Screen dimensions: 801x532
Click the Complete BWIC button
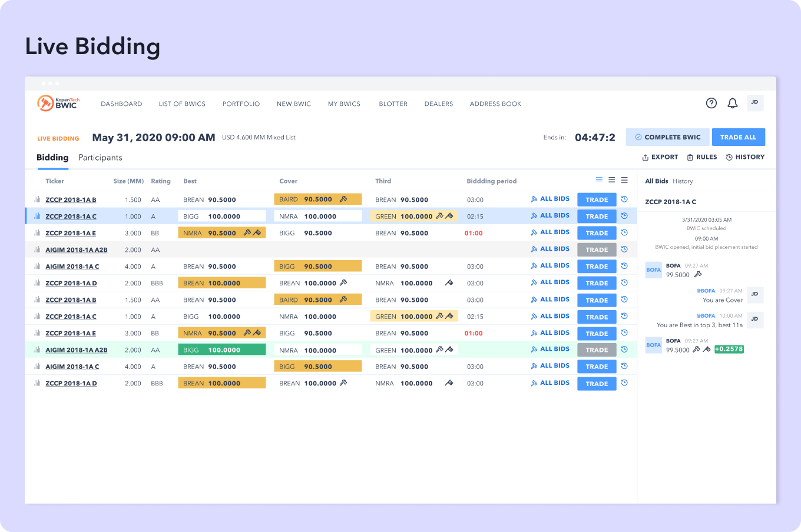coord(668,137)
